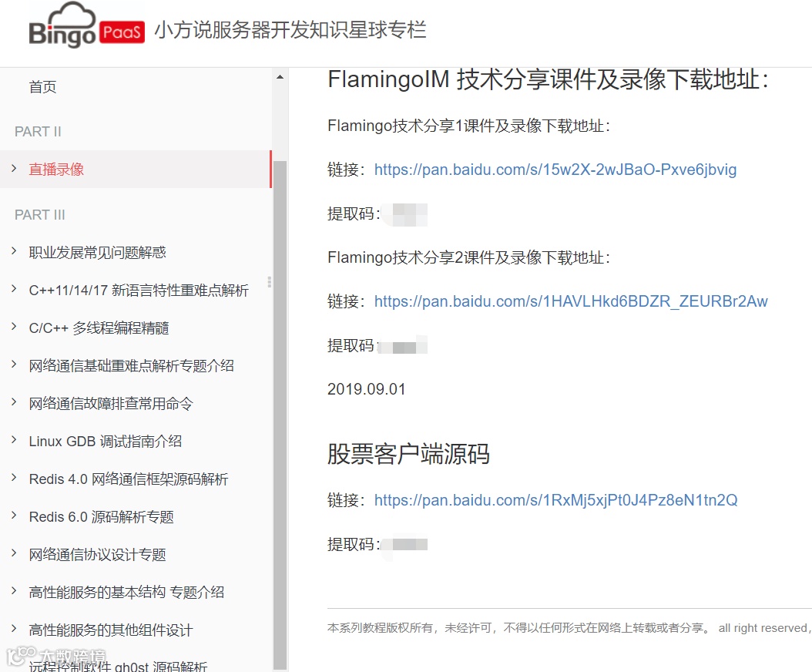Expand the chevron beside 直播录像
The height and width of the screenshot is (672, 812).
14,168
